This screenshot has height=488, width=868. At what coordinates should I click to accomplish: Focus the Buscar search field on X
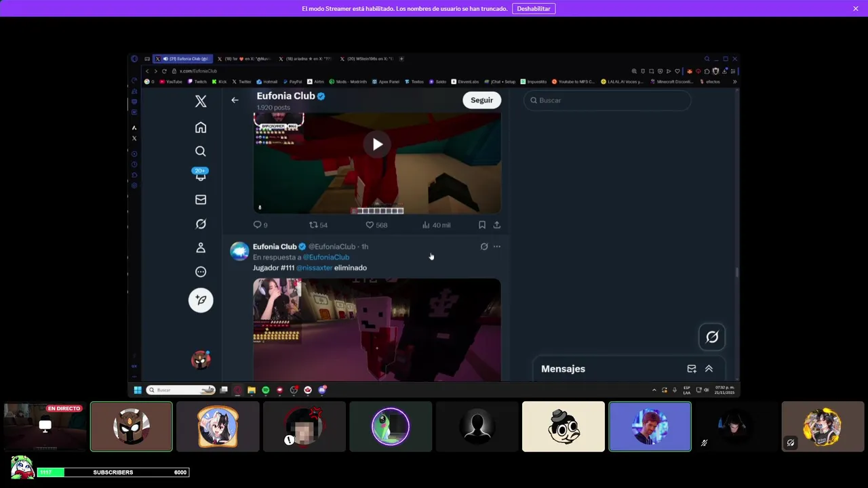coord(607,100)
